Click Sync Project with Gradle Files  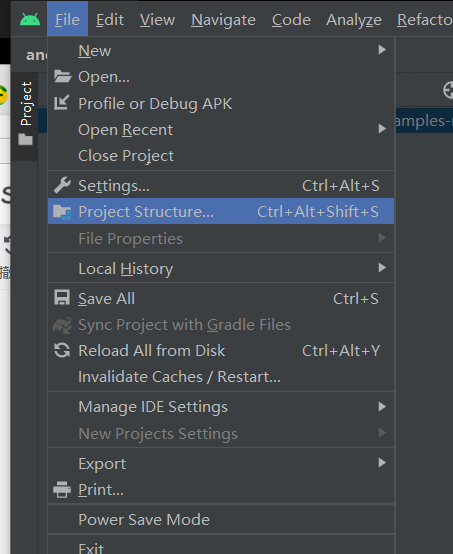(221, 325)
